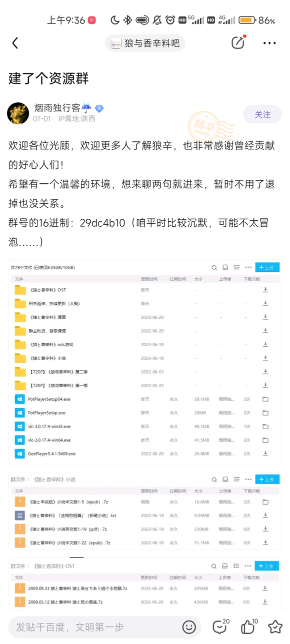The image size is (290, 644).
Task: Tap the username 烟雨独行客
Action: click(56, 108)
